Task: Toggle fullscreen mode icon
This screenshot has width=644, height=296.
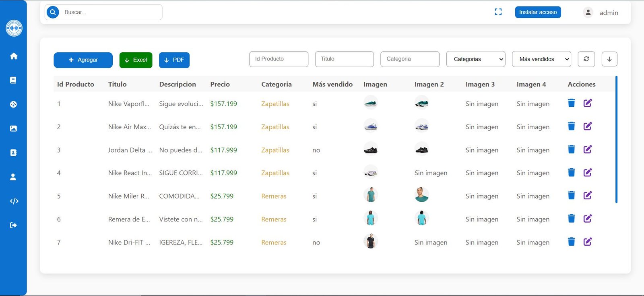Action: (x=498, y=12)
